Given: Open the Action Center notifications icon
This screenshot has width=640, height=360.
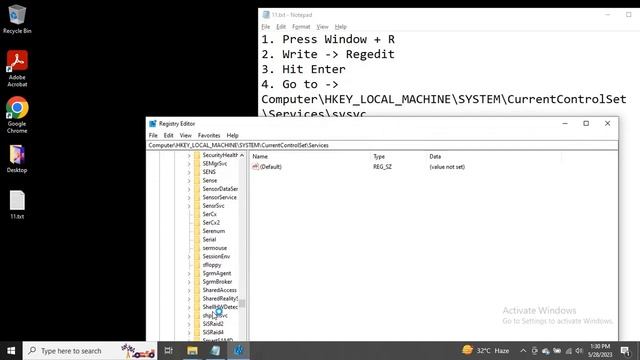Looking at the screenshot, I should point(625,351).
